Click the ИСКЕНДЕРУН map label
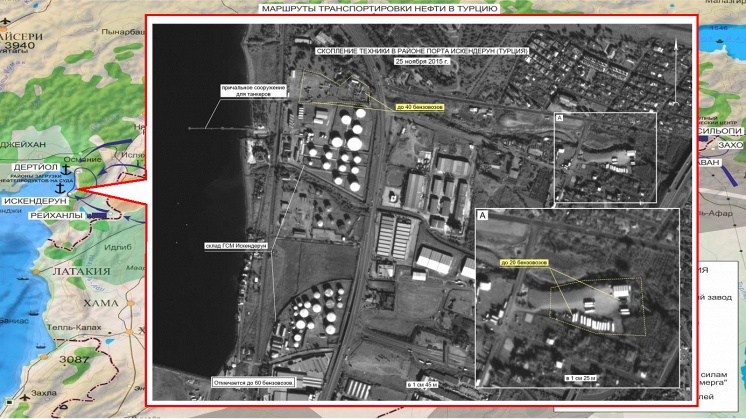 coord(35,201)
